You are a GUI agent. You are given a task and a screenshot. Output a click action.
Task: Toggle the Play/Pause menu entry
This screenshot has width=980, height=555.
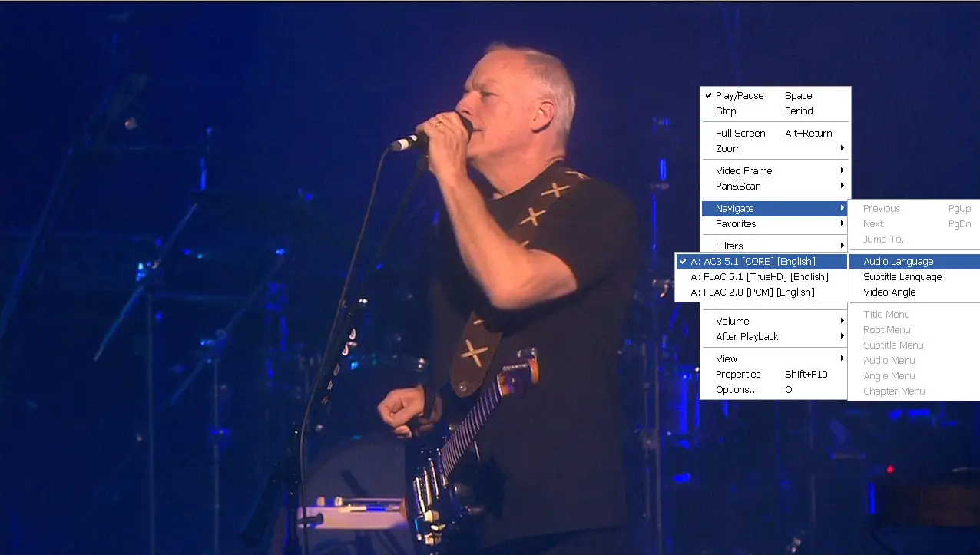pos(776,96)
